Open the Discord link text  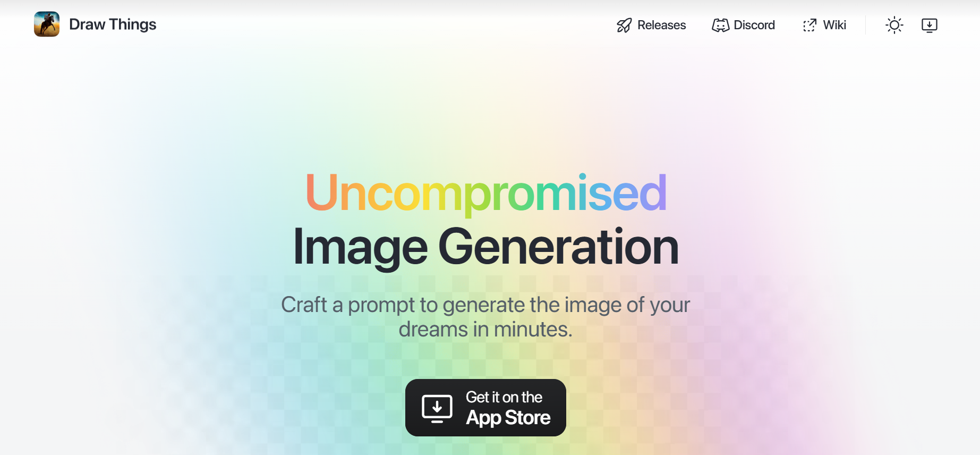tap(754, 25)
